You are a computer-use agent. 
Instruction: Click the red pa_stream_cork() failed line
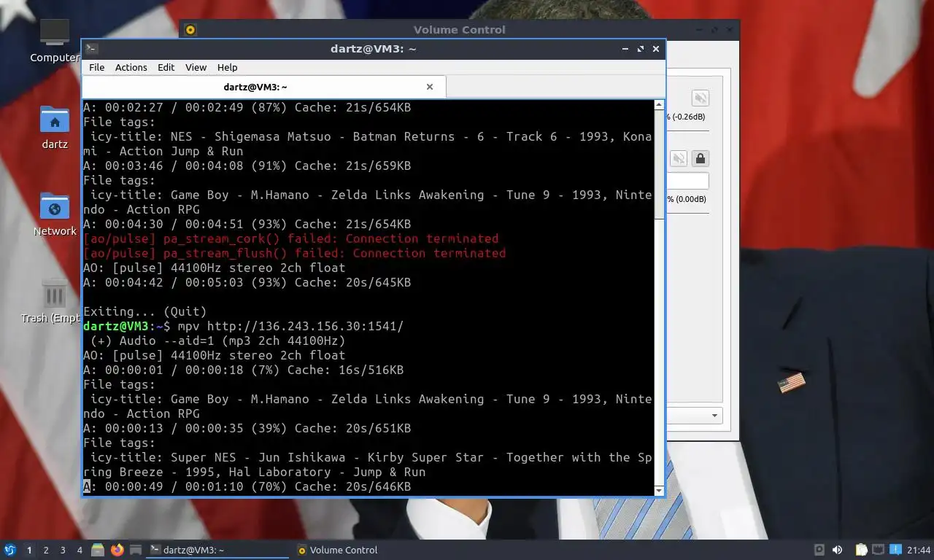(x=291, y=238)
